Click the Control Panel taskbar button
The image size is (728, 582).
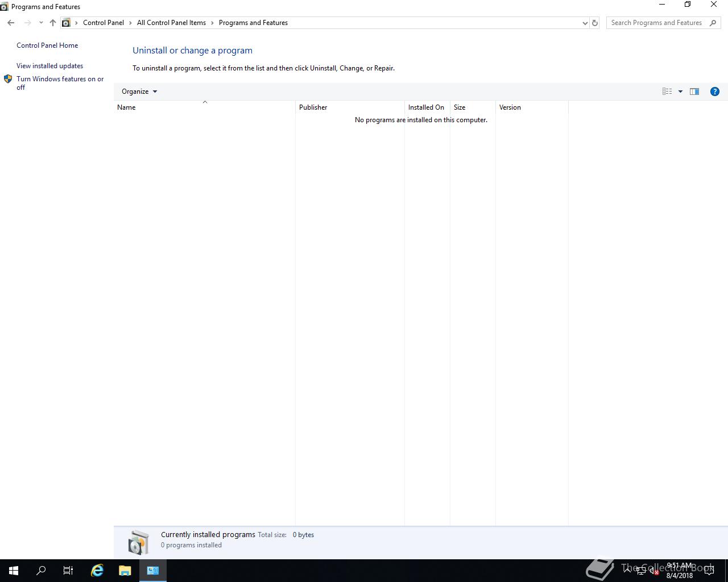tap(152, 571)
